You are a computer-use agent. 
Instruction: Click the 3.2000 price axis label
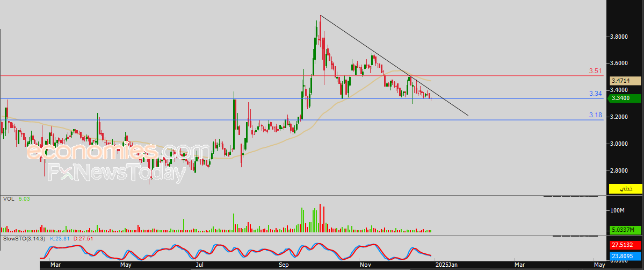pos(619,117)
